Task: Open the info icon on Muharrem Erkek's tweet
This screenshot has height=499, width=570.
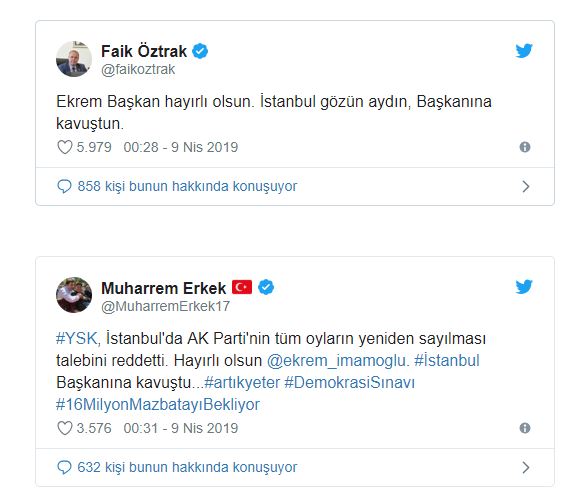Action: pyautogui.click(x=525, y=428)
